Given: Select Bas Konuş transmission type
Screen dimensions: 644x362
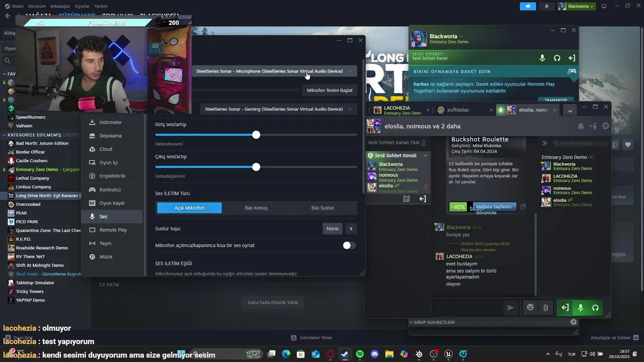Looking at the screenshot, I should 256,208.
